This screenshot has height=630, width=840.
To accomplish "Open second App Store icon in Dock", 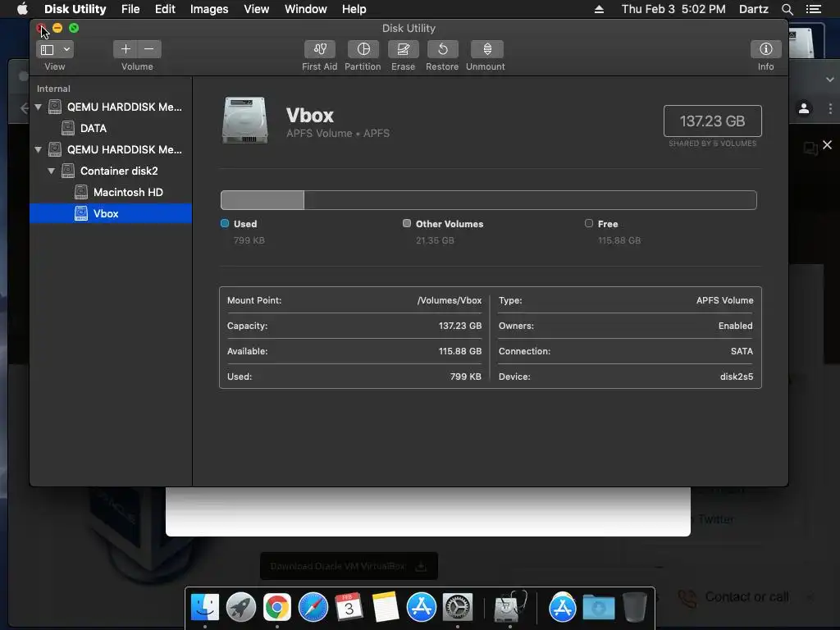I will coord(563,608).
